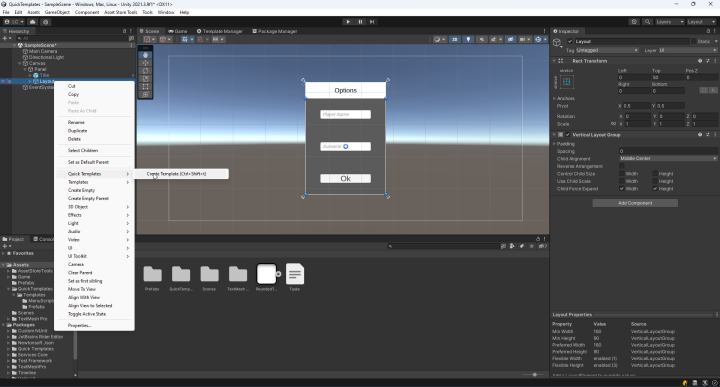Open the cloud services icon
This screenshot has height=387, width=720.
[x=33, y=22]
